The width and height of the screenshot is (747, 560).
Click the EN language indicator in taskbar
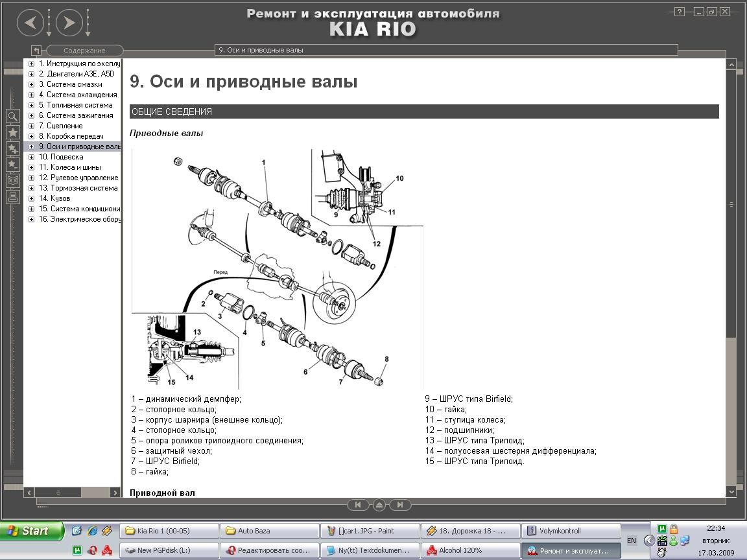click(631, 541)
